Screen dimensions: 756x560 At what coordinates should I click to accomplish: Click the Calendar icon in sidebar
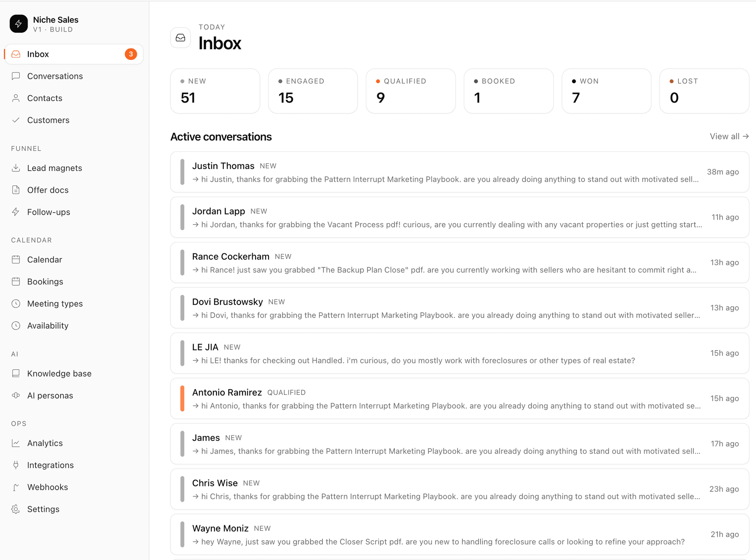[16, 260]
